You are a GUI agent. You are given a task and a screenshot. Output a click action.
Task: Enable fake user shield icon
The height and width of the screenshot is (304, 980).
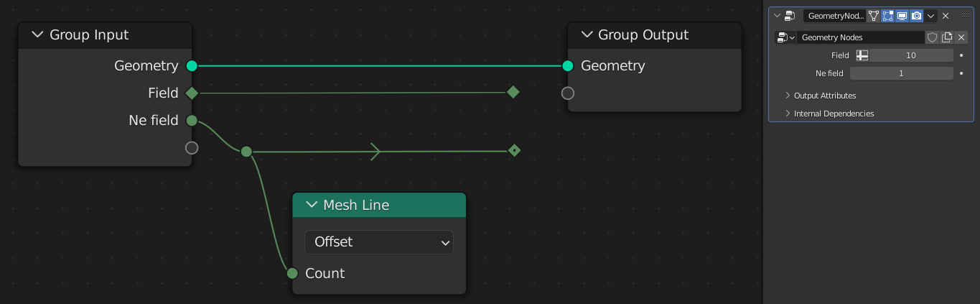tap(933, 37)
